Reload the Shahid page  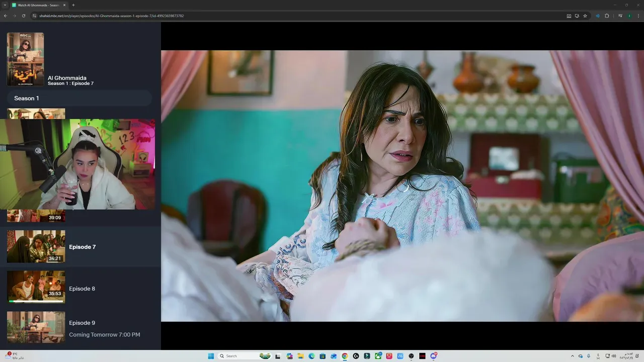point(24,16)
